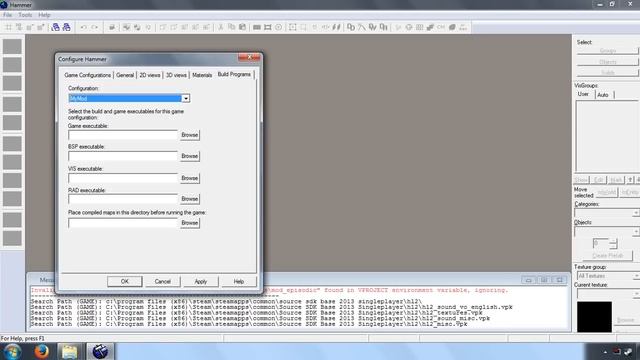Switch to Game Configurations tab
This screenshot has width=640, height=360.
87,75
